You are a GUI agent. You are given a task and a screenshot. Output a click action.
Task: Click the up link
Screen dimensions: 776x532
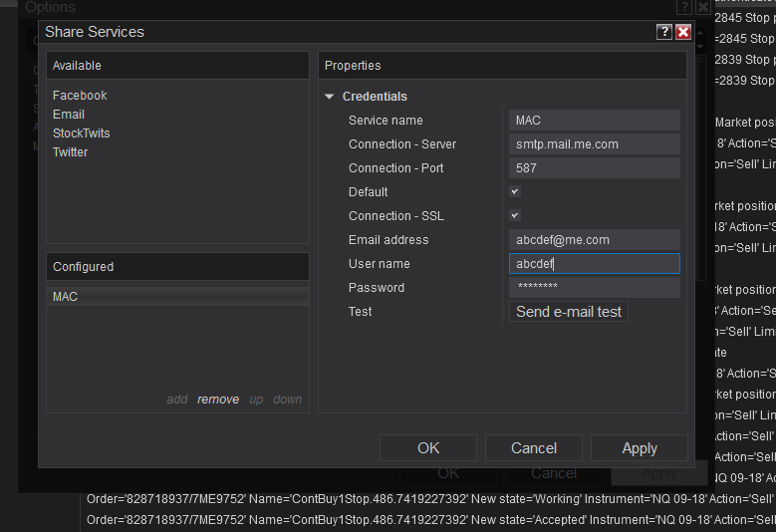tap(256, 399)
